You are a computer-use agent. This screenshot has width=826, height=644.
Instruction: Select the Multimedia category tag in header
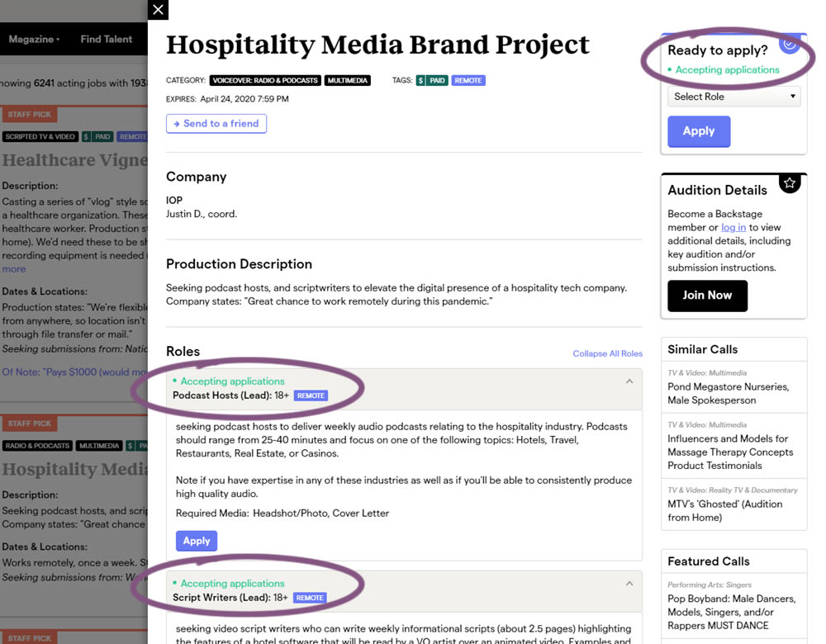(347, 81)
